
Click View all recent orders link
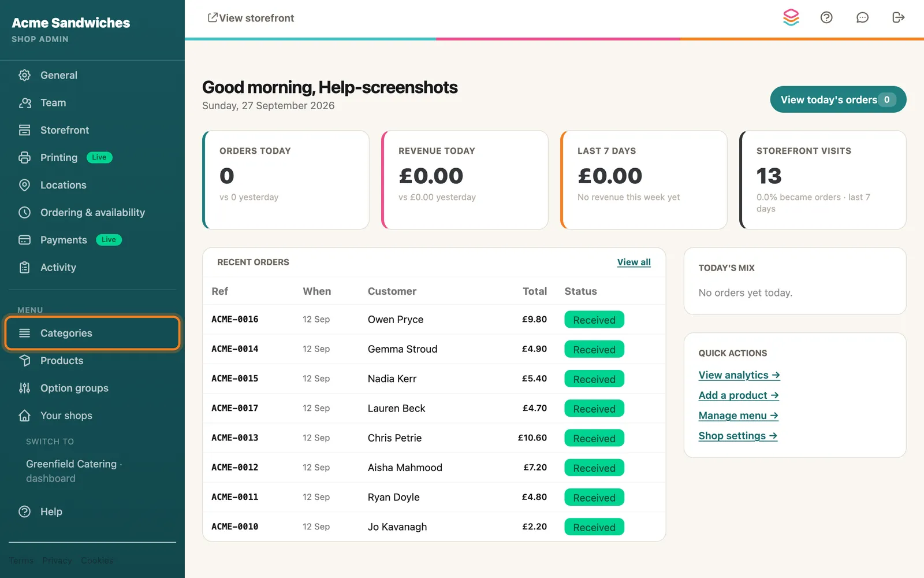[634, 262]
